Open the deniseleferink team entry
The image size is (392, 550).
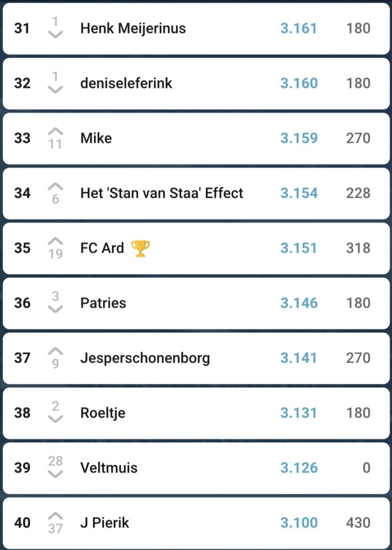click(x=126, y=83)
